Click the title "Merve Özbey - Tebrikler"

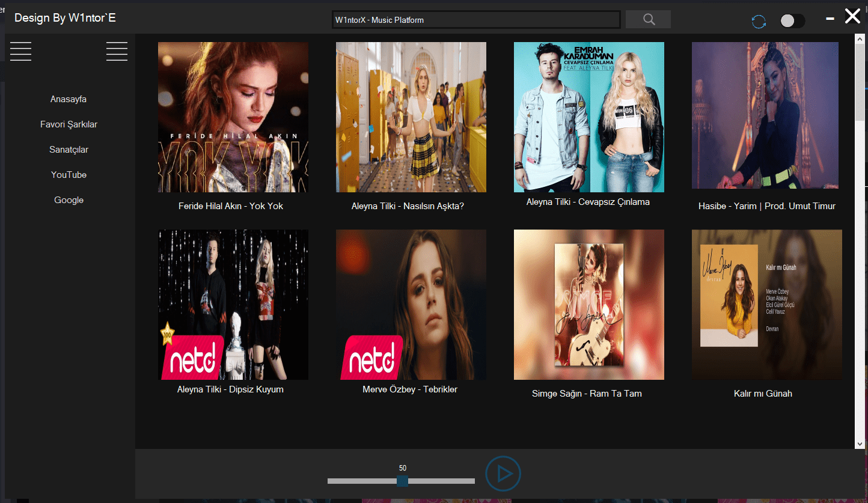coord(410,389)
